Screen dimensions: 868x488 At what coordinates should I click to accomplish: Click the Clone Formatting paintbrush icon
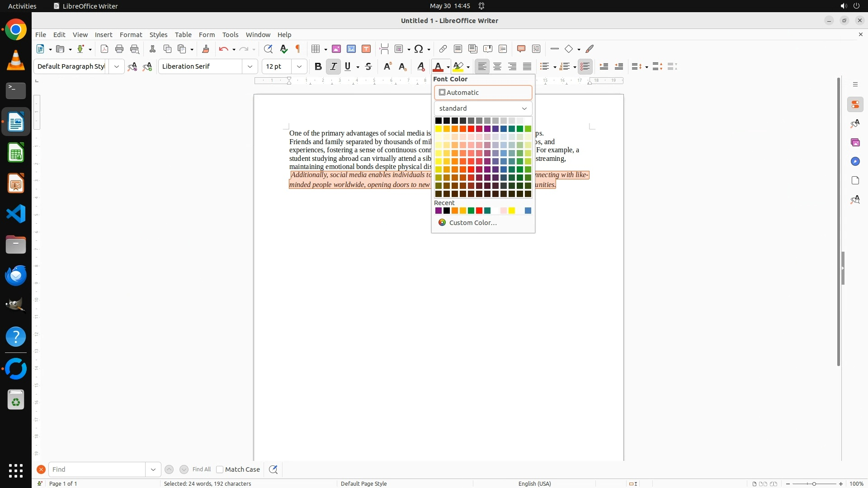206,49
